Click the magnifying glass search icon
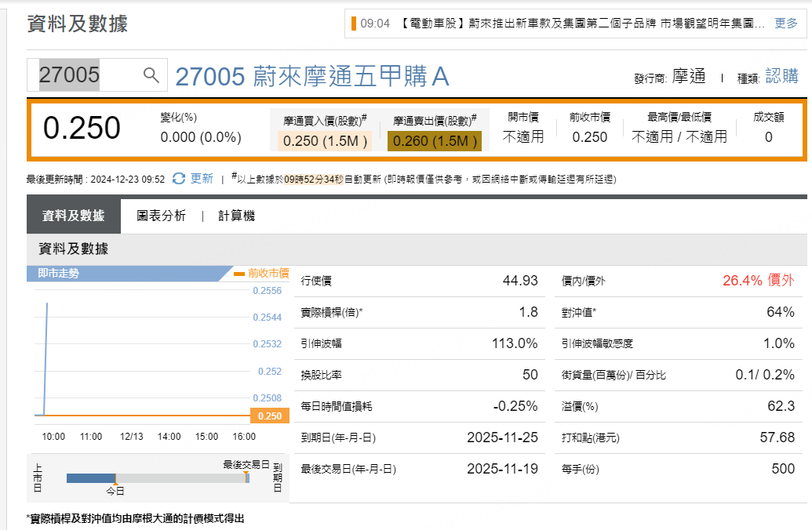 click(151, 75)
